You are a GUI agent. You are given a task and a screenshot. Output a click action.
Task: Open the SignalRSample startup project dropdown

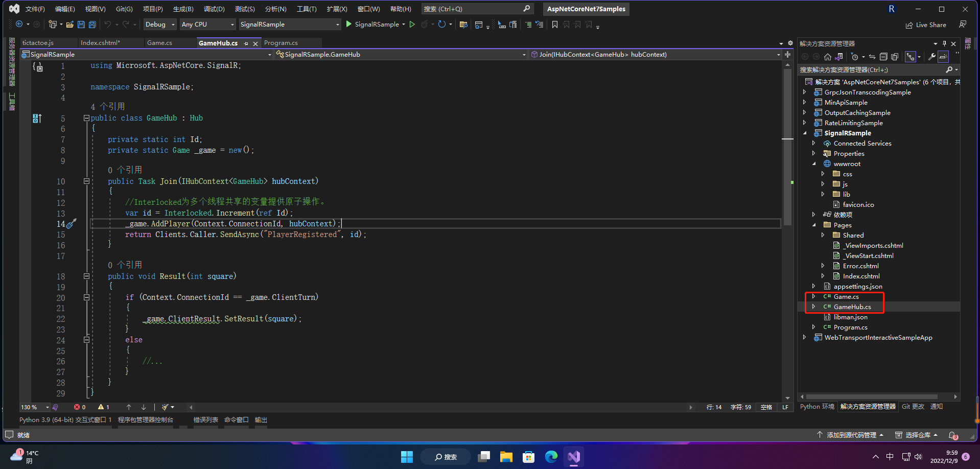(x=290, y=25)
